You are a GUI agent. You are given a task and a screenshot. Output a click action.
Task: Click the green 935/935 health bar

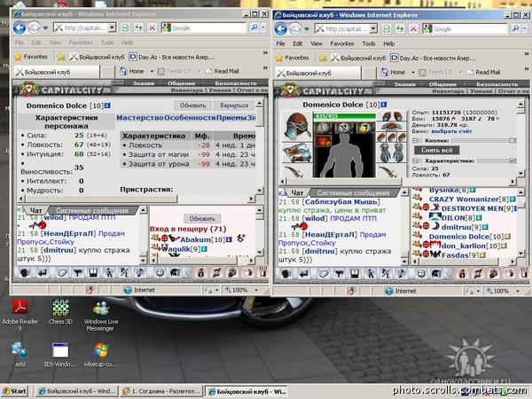point(344,116)
